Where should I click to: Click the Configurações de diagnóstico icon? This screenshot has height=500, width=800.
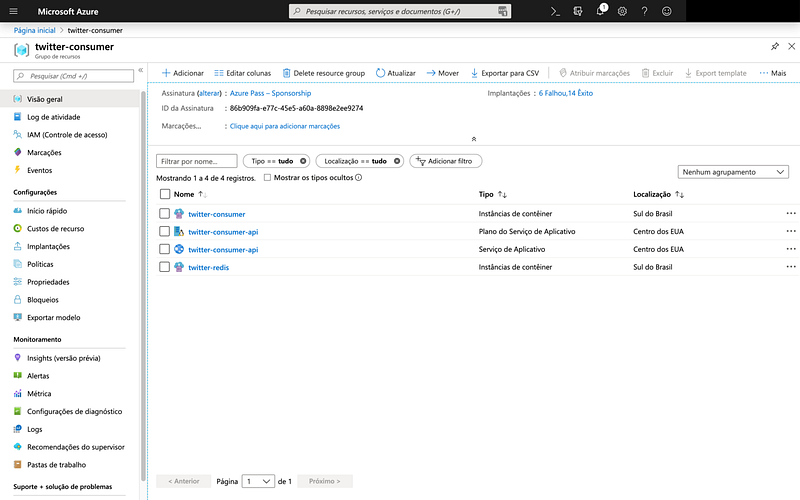coord(17,411)
